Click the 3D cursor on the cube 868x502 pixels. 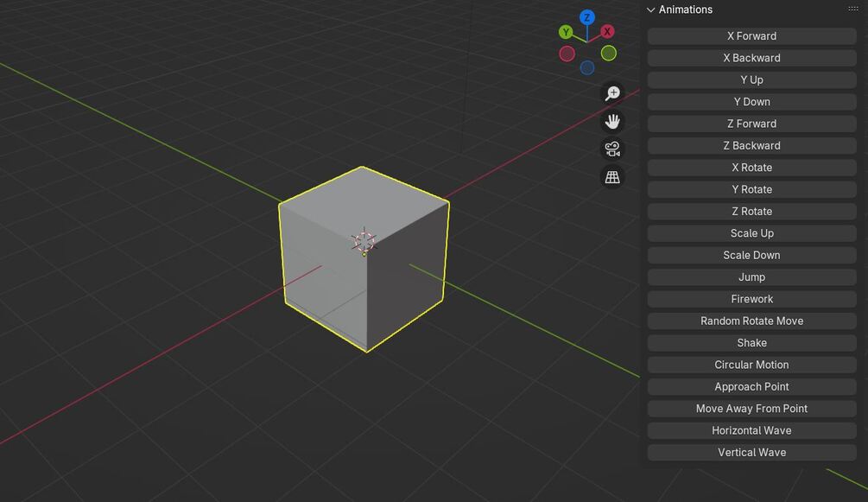pos(364,242)
